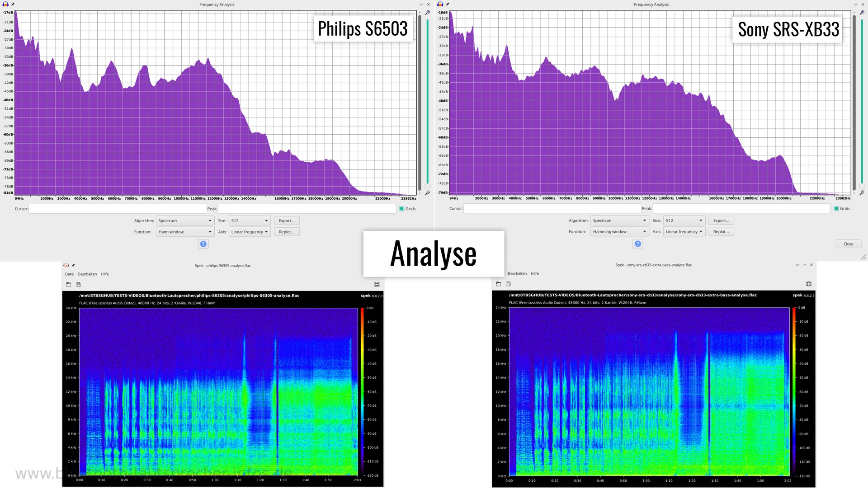Image resolution: width=868 pixels, height=488 pixels.
Task: Click the down-arrow button in the Sony Spek title bar
Action: (x=797, y=265)
